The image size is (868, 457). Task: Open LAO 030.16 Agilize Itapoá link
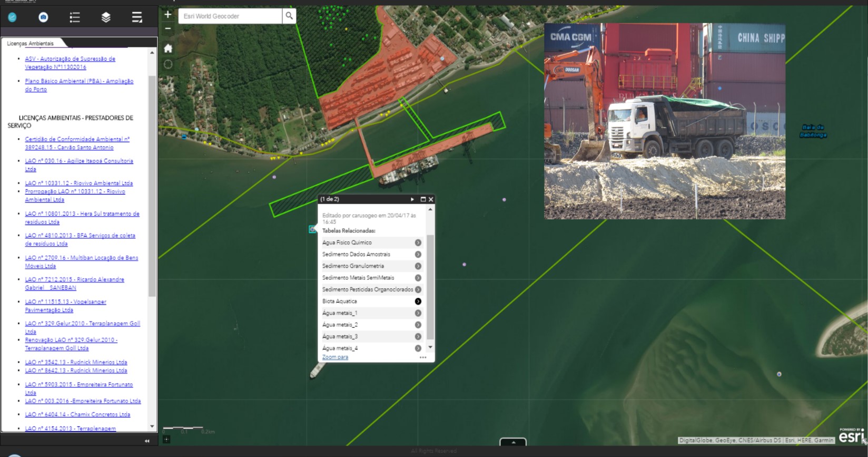(79, 165)
